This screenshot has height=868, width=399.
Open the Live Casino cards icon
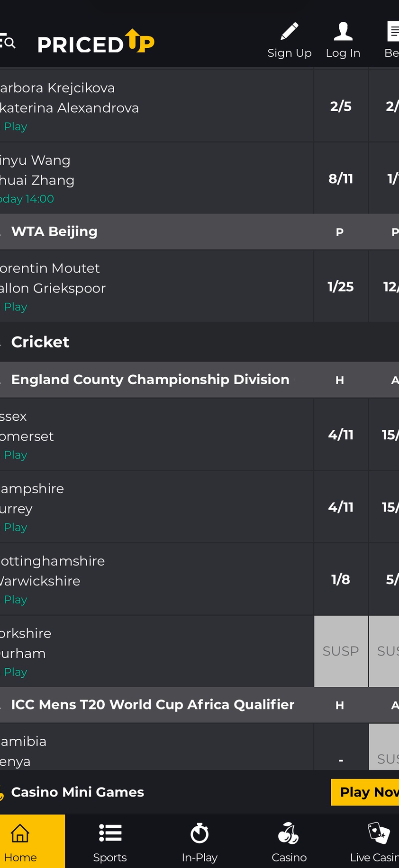[378, 833]
